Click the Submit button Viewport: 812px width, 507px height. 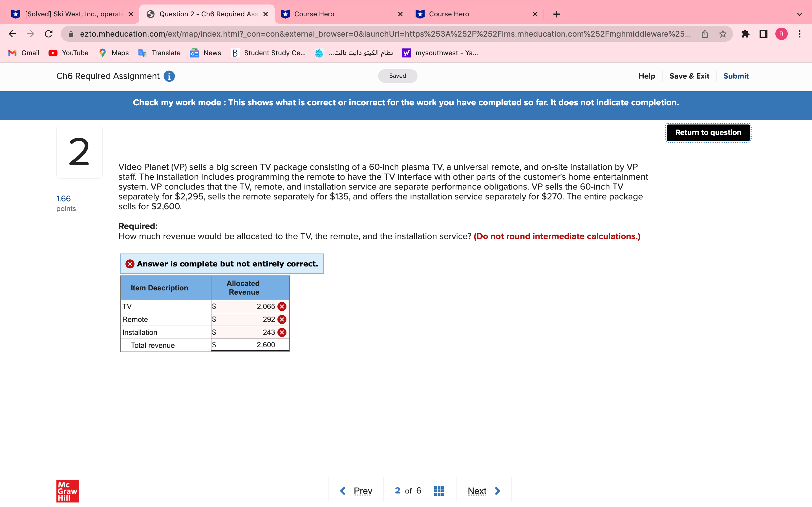pyautogui.click(x=736, y=76)
